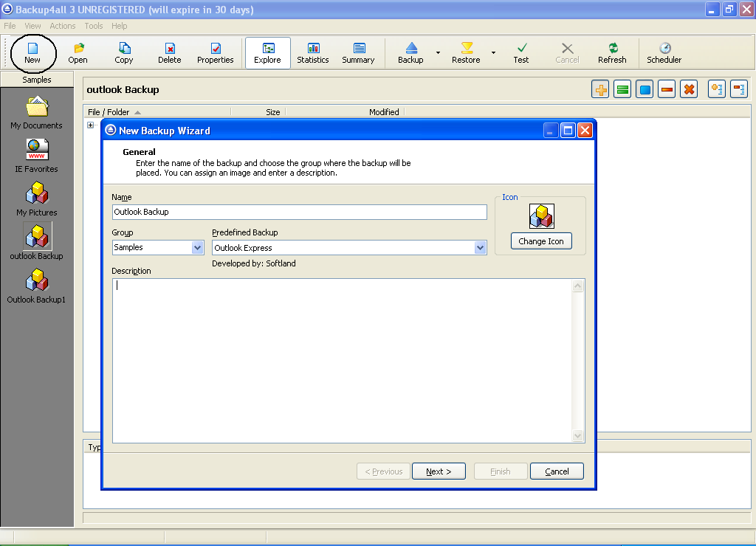Open the Tools menu
The width and height of the screenshot is (756, 546).
point(94,26)
